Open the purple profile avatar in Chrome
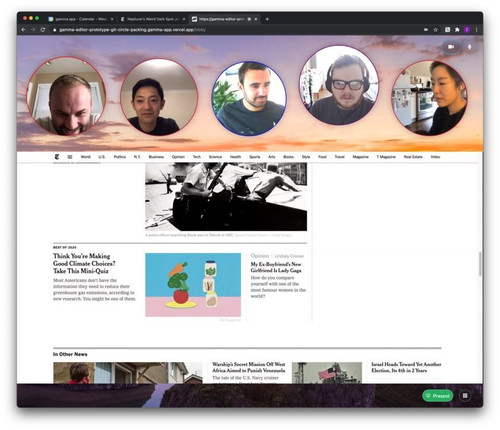The image size is (500, 430). (467, 30)
